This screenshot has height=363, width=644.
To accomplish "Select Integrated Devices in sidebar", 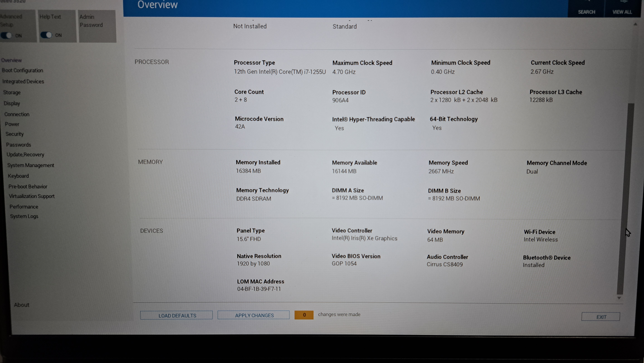I will click(x=23, y=82).
